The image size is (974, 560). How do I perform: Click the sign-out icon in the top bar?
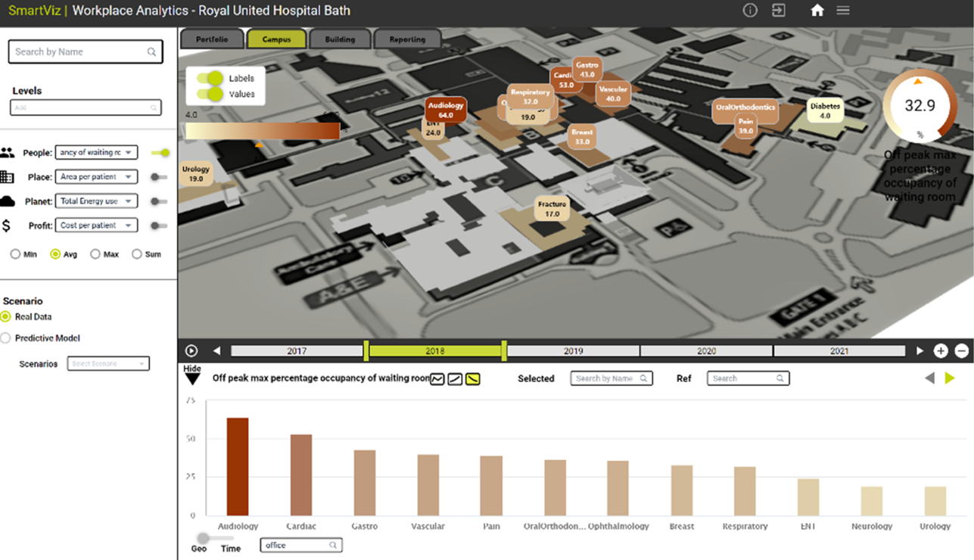pos(779,10)
